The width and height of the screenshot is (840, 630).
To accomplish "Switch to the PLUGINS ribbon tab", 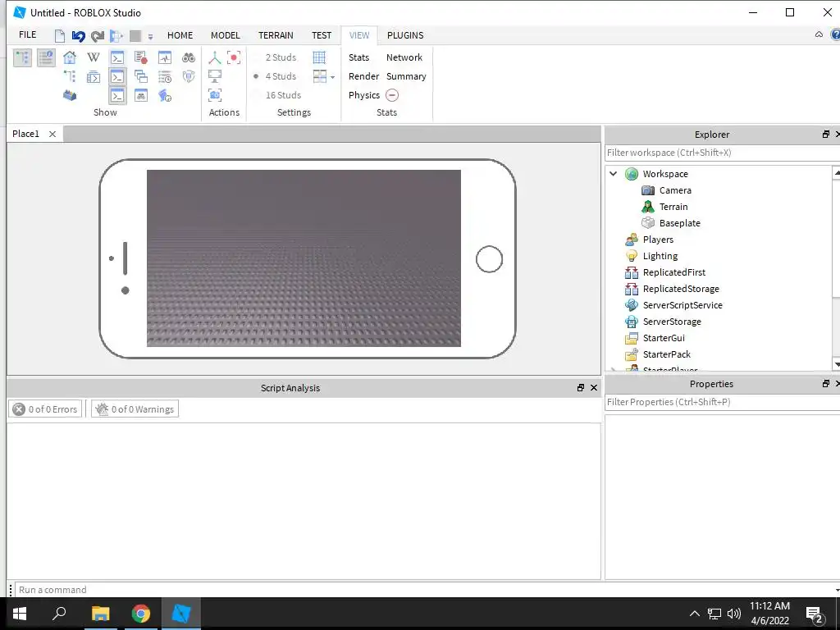I will coord(405,35).
